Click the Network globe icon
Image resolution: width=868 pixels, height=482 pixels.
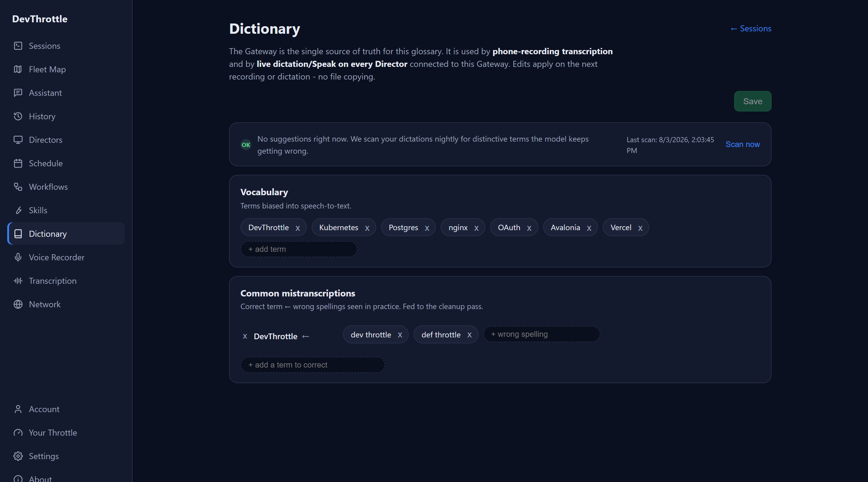coord(18,305)
